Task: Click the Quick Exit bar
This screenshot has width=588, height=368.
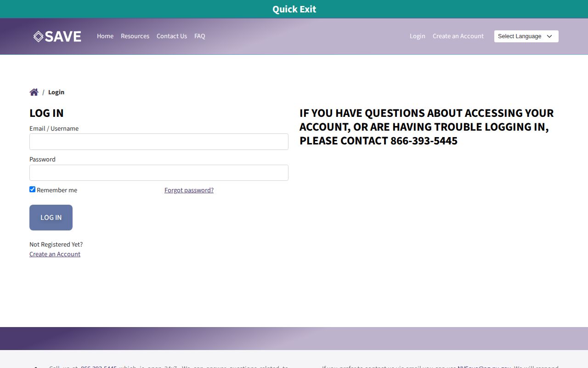Action: 294,9
